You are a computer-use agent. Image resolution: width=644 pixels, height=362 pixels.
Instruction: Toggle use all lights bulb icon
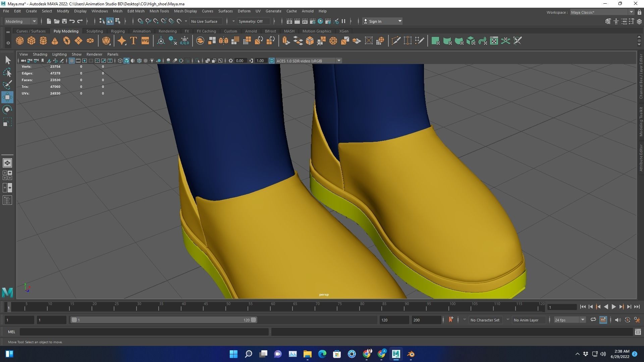pyautogui.click(x=152, y=61)
